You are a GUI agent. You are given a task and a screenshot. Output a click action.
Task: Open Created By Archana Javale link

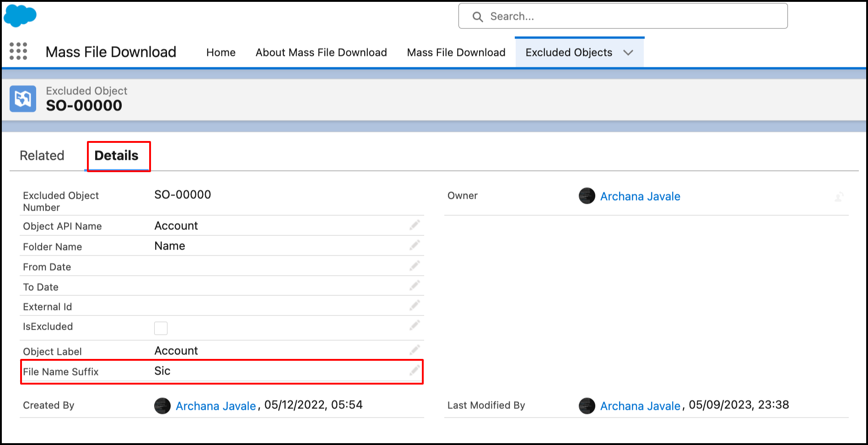pyautogui.click(x=216, y=406)
